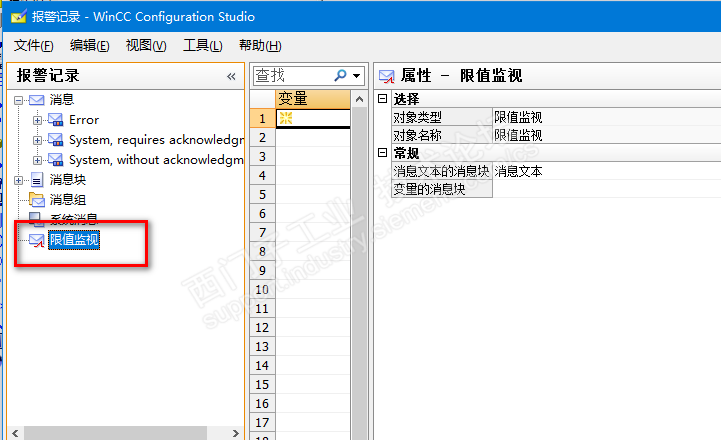Image resolution: width=721 pixels, height=440 pixels.
Task: Select 消息组 in the tree
Action: click(x=68, y=200)
